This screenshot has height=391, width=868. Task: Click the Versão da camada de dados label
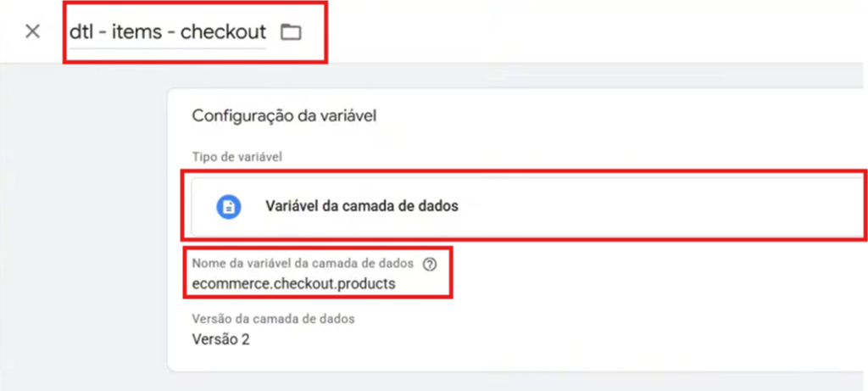pyautogui.click(x=274, y=319)
